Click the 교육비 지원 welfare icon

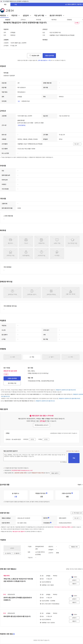[x=57, y=241]
